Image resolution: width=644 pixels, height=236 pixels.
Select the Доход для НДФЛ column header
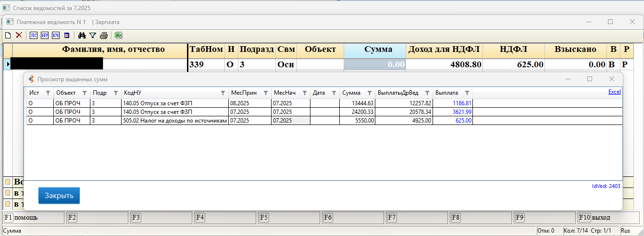(x=444, y=50)
